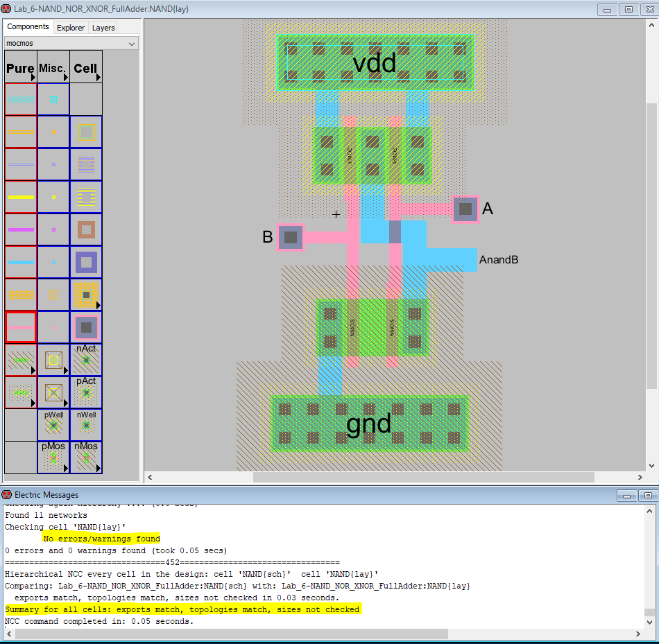Expand the Misc. components menu
This screenshot has width=659, height=644.
pos(53,68)
